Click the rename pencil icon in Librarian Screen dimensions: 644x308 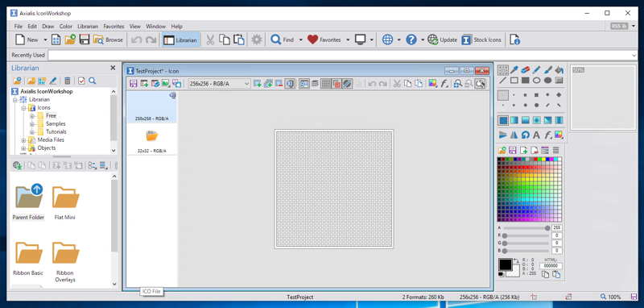click(53, 81)
